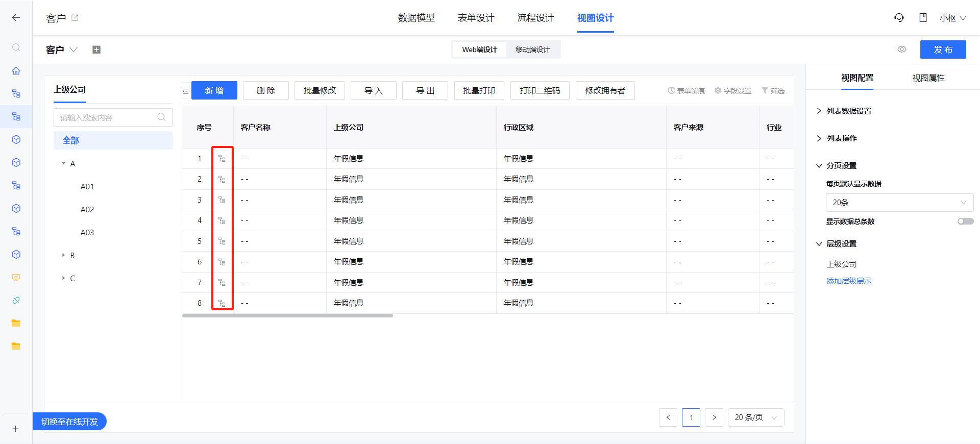Click hierarchy icon in row 5
This screenshot has height=444, width=980.
222,241
